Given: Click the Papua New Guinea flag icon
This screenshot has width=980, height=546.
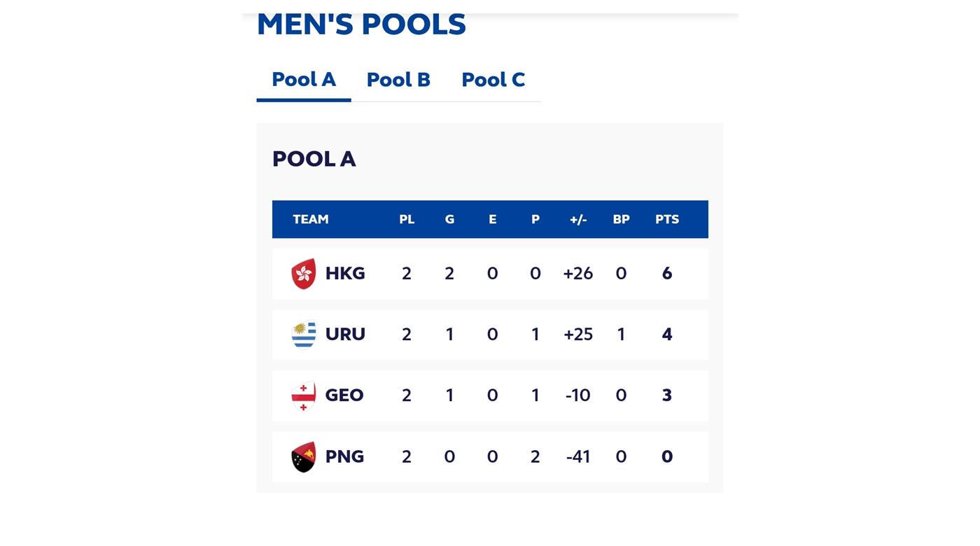Looking at the screenshot, I should point(303,457).
